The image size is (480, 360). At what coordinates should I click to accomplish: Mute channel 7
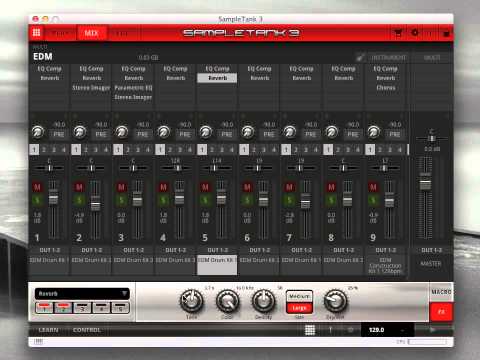pyautogui.click(x=289, y=187)
